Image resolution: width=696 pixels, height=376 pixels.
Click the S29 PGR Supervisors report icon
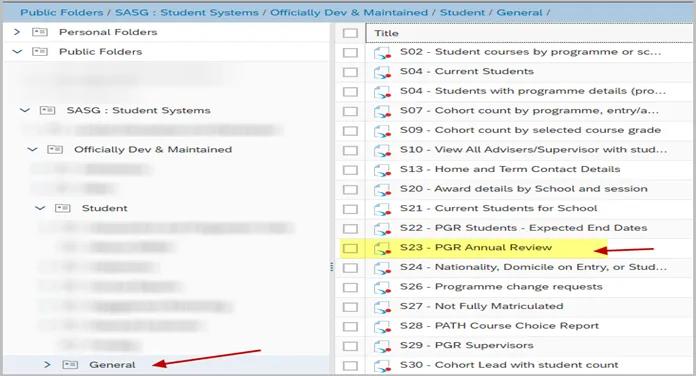[382, 346]
